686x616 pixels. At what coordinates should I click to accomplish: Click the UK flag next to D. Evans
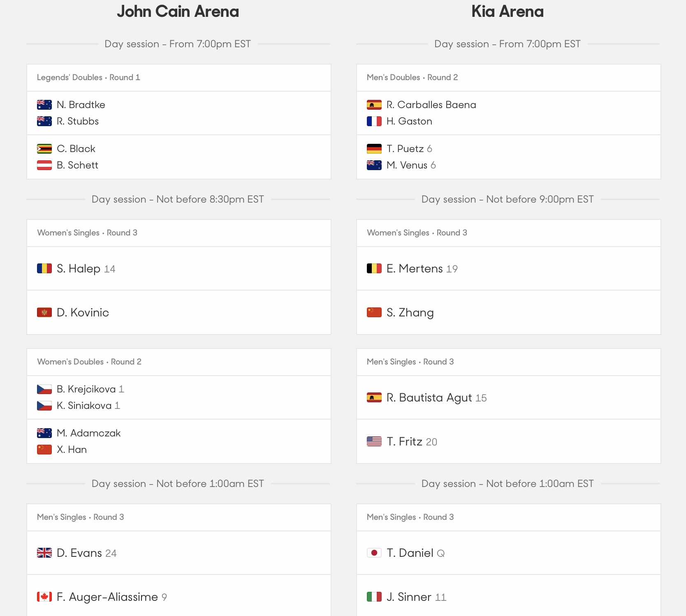(x=44, y=553)
